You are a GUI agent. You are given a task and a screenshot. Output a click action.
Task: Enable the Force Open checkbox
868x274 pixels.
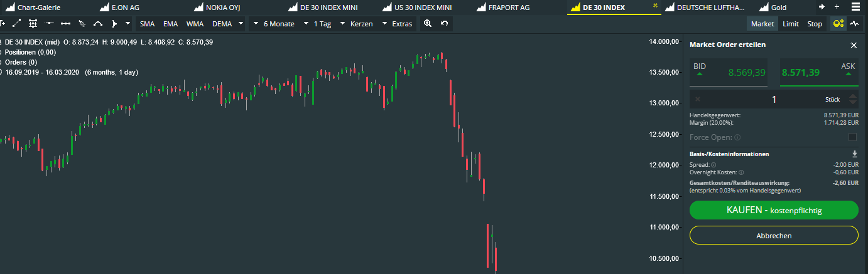click(852, 137)
